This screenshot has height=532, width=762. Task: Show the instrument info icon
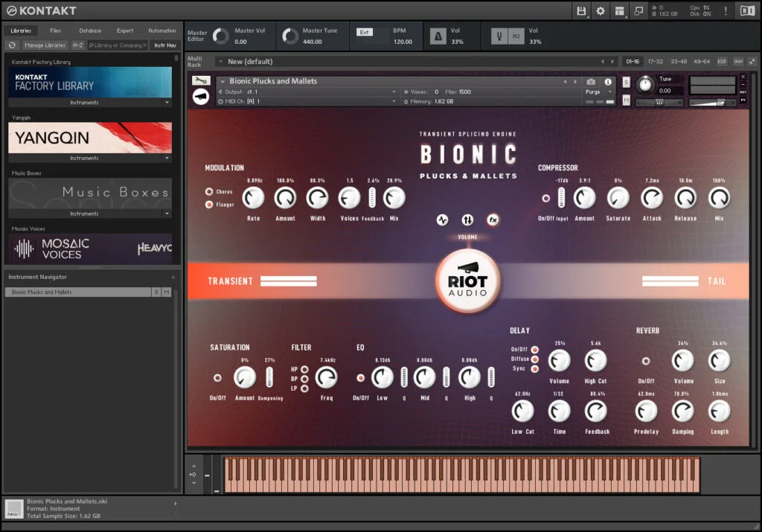pyautogui.click(x=607, y=82)
